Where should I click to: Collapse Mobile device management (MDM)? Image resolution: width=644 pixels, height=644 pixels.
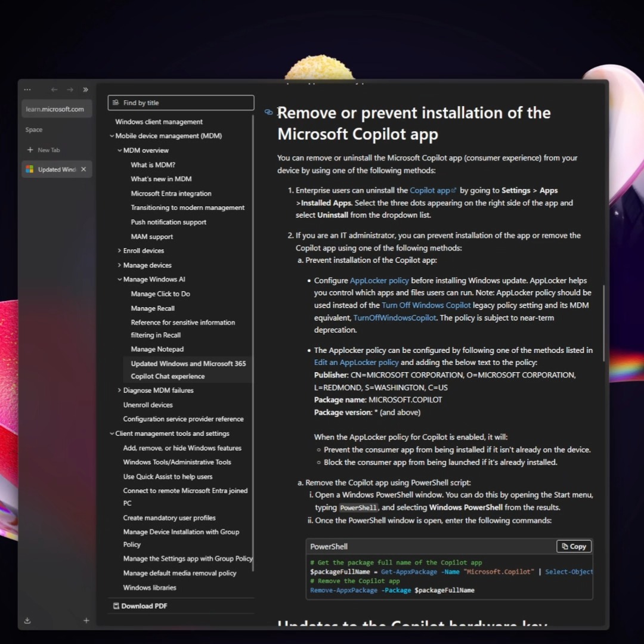[x=112, y=136]
